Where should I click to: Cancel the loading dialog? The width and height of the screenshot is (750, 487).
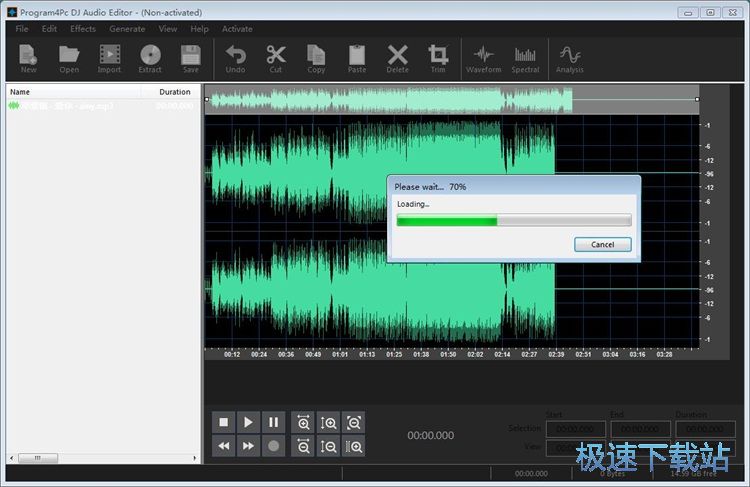tap(602, 244)
